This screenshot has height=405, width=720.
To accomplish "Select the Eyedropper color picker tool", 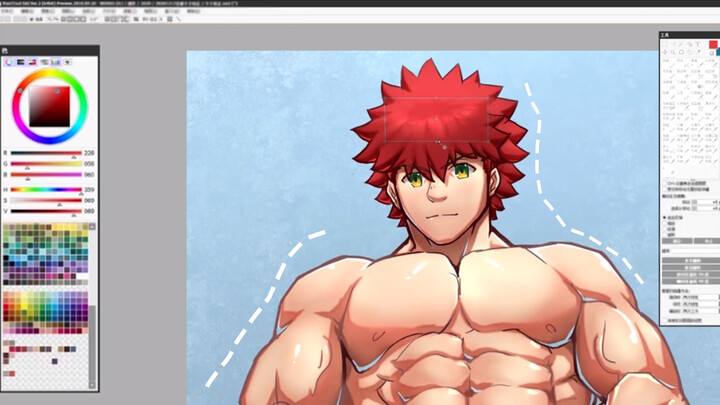I will click(x=698, y=52).
